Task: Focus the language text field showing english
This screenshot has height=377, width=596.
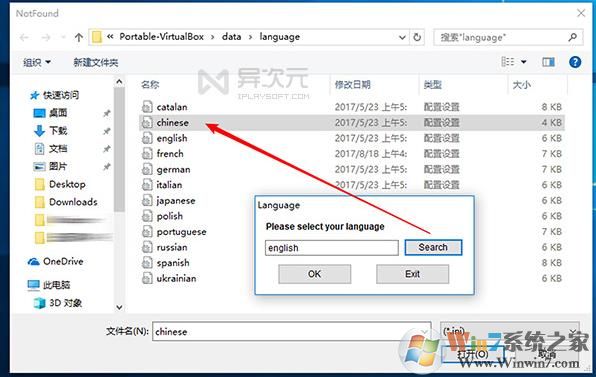Action: coord(332,248)
